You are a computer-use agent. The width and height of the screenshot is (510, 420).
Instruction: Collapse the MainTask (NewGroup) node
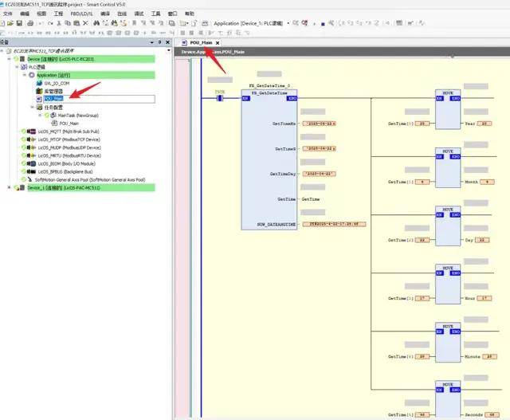click(x=39, y=116)
